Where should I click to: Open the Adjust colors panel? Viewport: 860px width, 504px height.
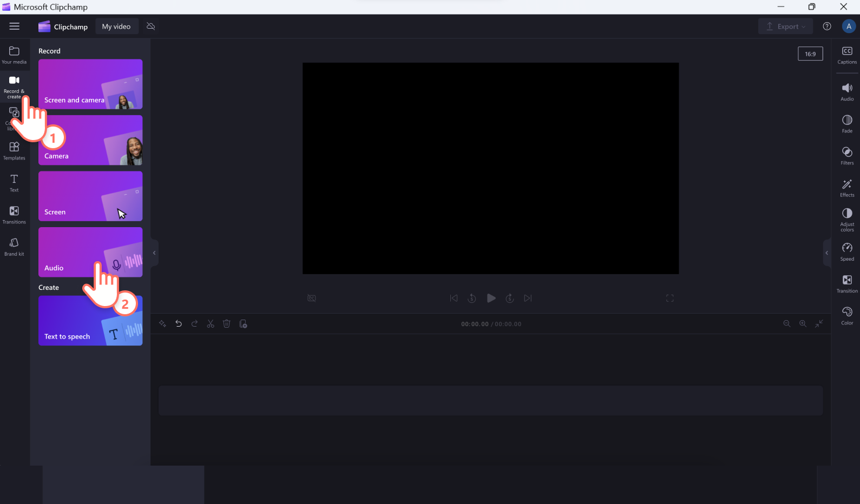847,220
